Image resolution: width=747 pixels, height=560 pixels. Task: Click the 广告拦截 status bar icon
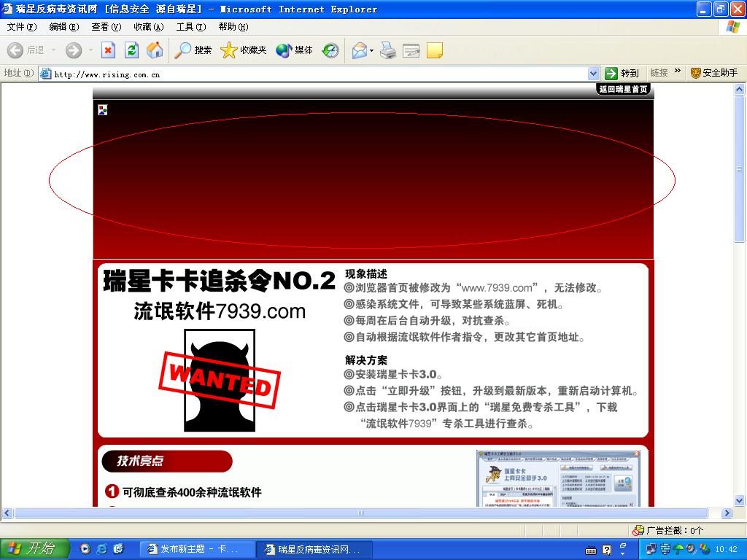638,531
